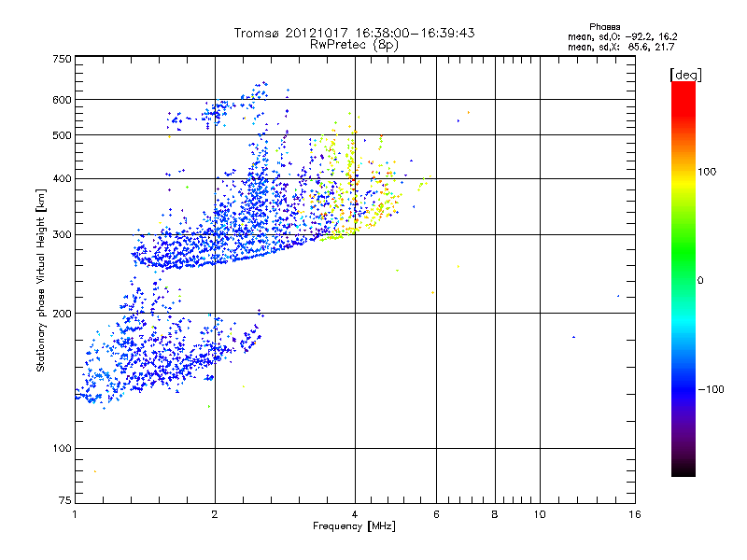This screenshot has width=747, height=560.
Task: Click the x-axis tick label '8'
Action: 495,514
